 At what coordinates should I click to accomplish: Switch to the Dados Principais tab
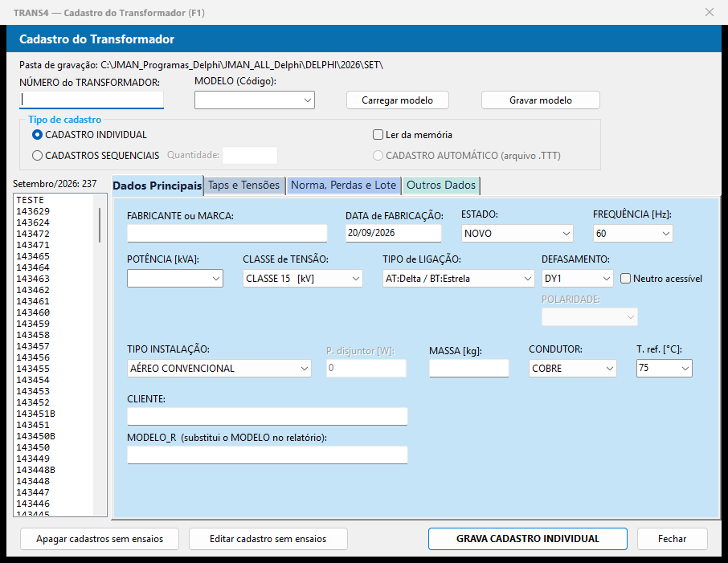(157, 186)
